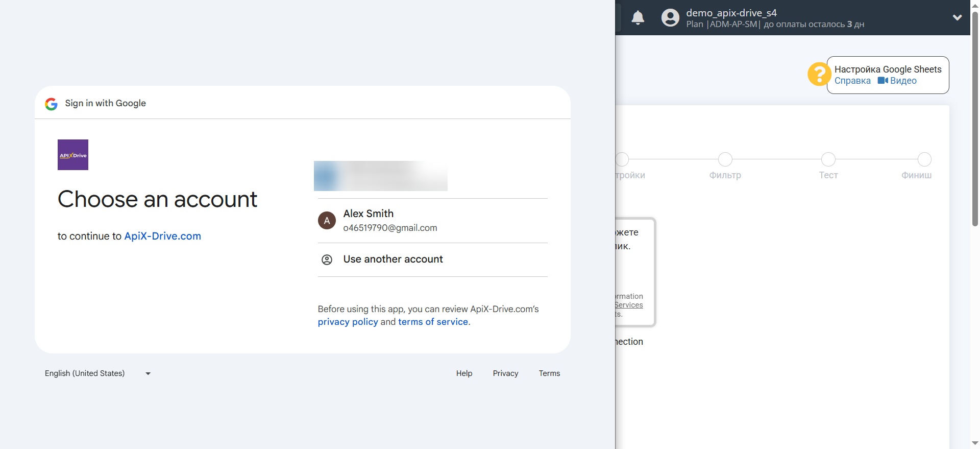Expand the demo_apix-drive_s4 account menu chevron
This screenshot has width=980, height=449.
[957, 18]
